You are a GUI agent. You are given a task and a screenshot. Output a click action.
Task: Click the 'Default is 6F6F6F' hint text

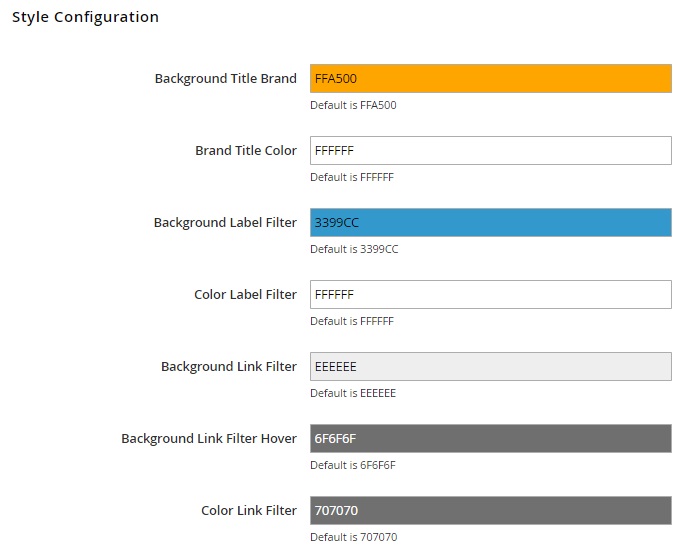click(x=353, y=465)
